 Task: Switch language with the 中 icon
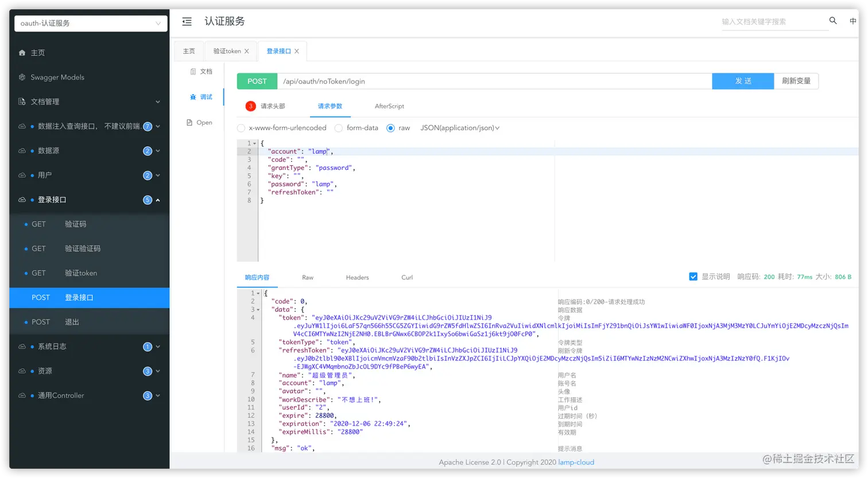point(853,21)
